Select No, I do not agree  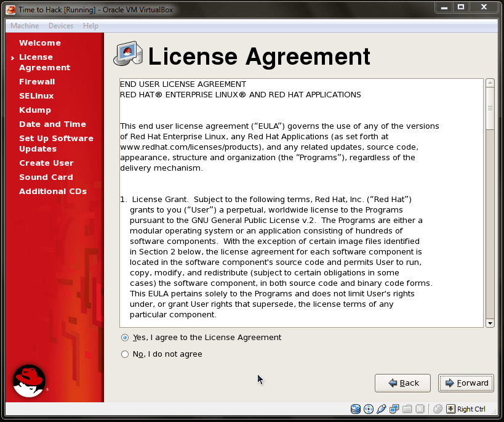[x=162, y=354]
